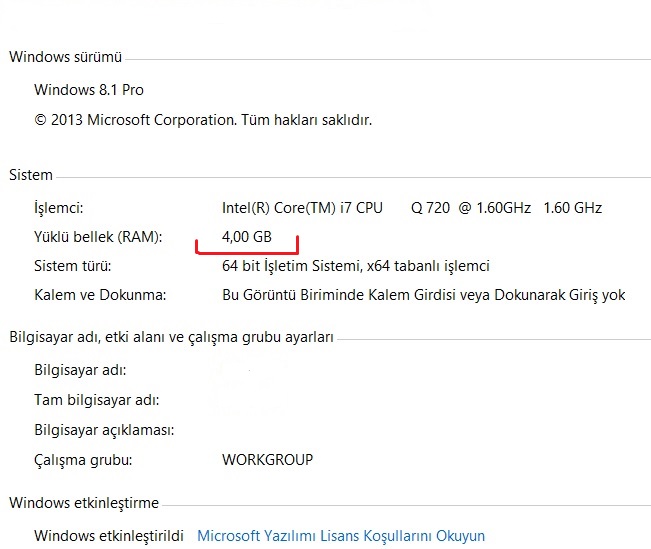Click the Bilgisayar açıklaması label
Image resolution: width=651 pixels, height=549 pixels.
tap(104, 430)
